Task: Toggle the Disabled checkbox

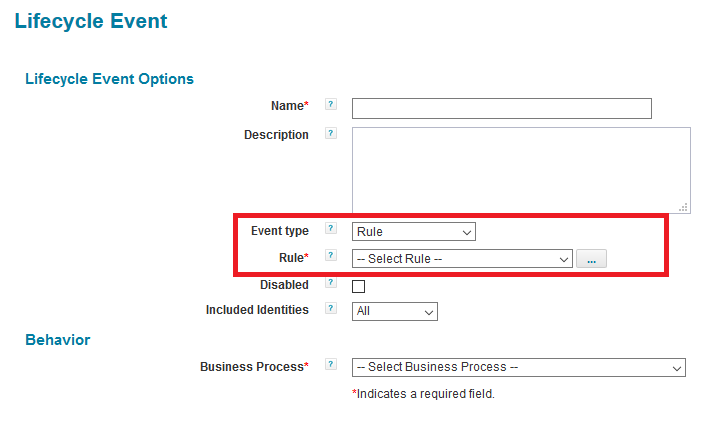Action: (358, 286)
